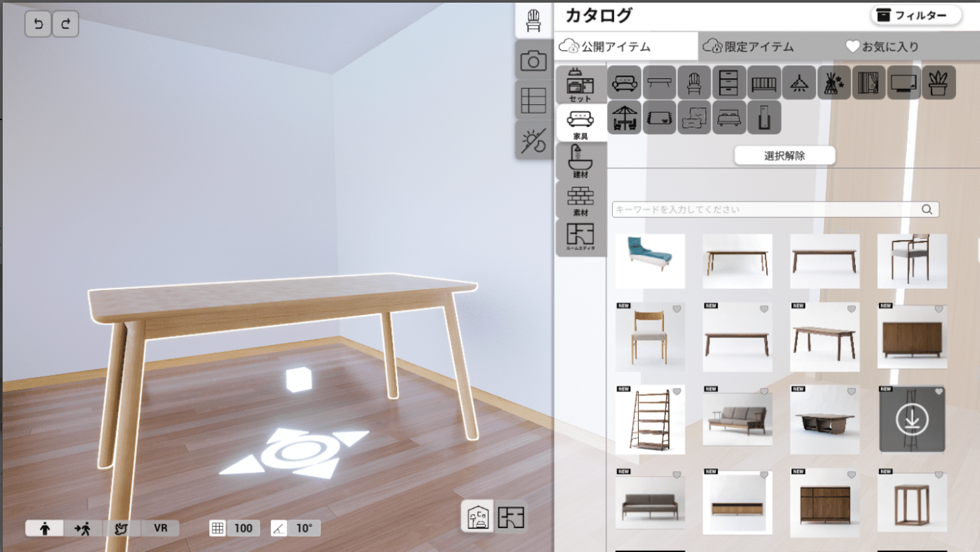Switch to the お気に入り favorites tab
Screen dimensions: 980x552
(x=883, y=46)
